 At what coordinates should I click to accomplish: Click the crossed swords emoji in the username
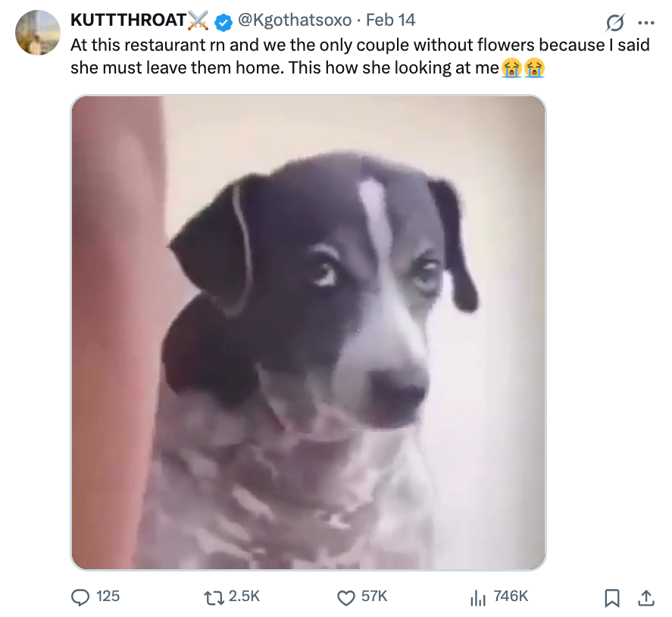(198, 22)
